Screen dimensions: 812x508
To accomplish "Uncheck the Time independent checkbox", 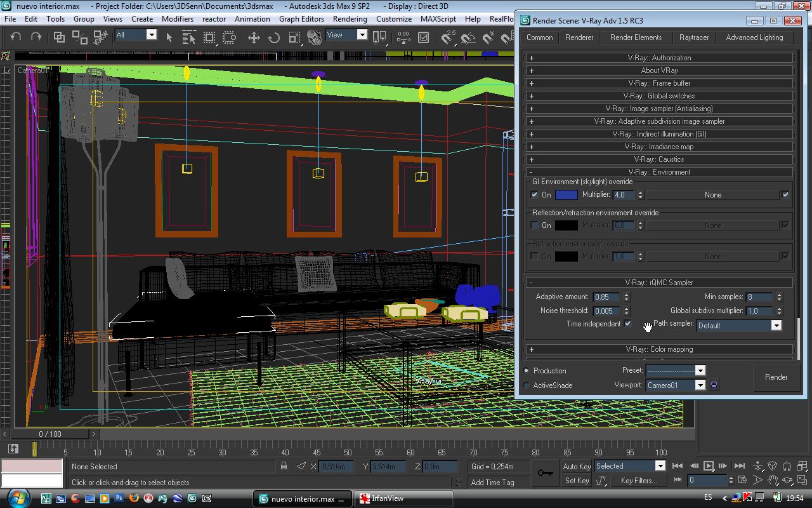I will click(x=628, y=324).
